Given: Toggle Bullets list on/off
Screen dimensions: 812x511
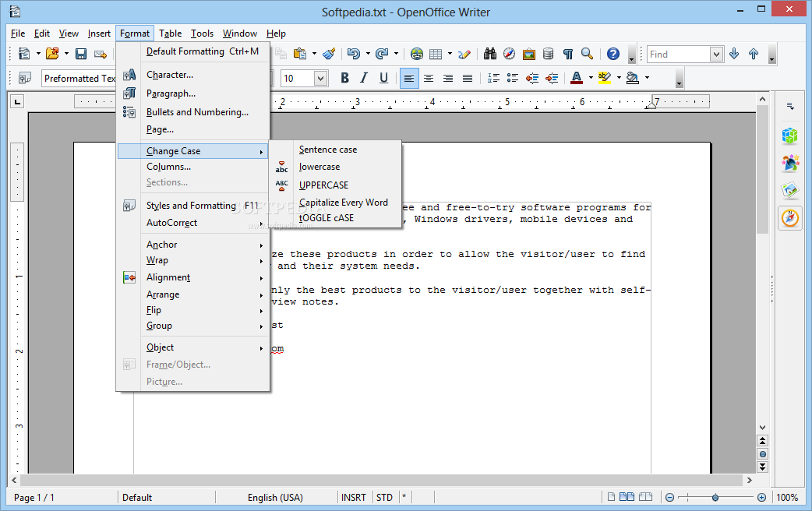Looking at the screenshot, I should click(513, 78).
